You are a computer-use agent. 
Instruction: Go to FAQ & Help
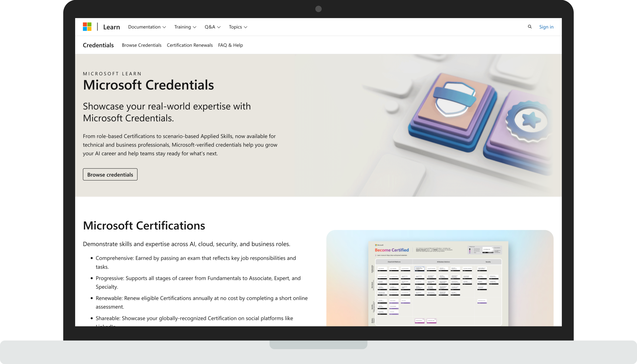click(230, 45)
